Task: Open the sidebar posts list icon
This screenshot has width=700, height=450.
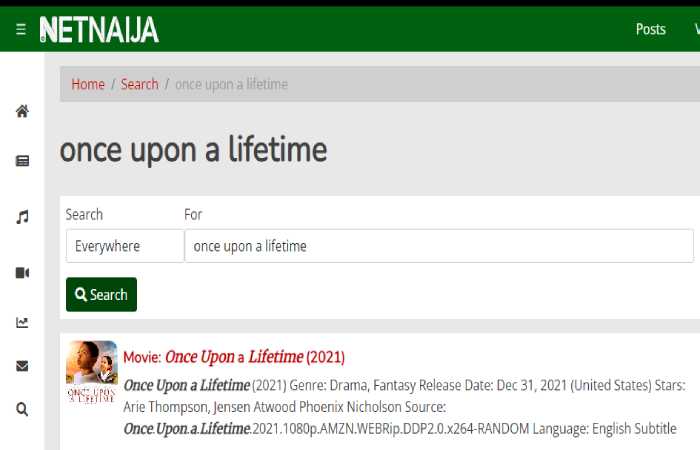Action: 22,161
